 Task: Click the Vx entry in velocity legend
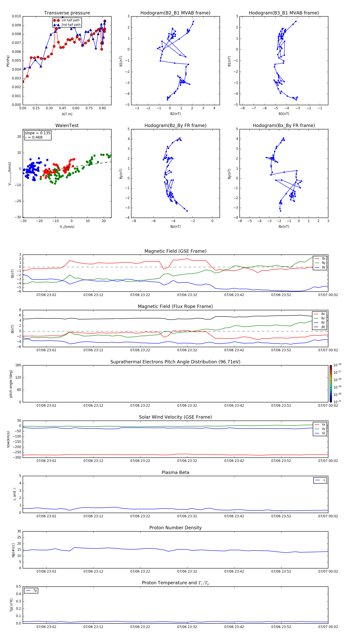click(x=320, y=424)
